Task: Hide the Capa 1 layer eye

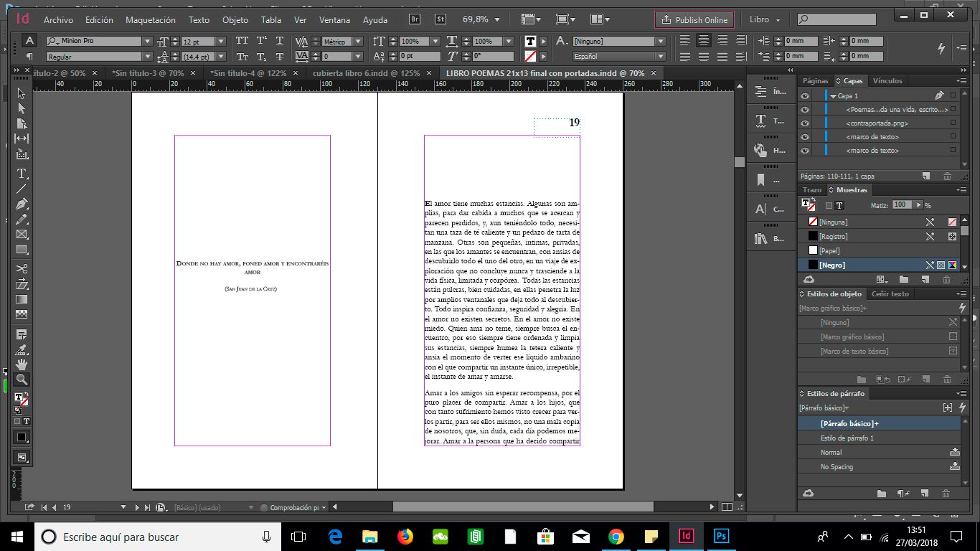Action: click(805, 96)
